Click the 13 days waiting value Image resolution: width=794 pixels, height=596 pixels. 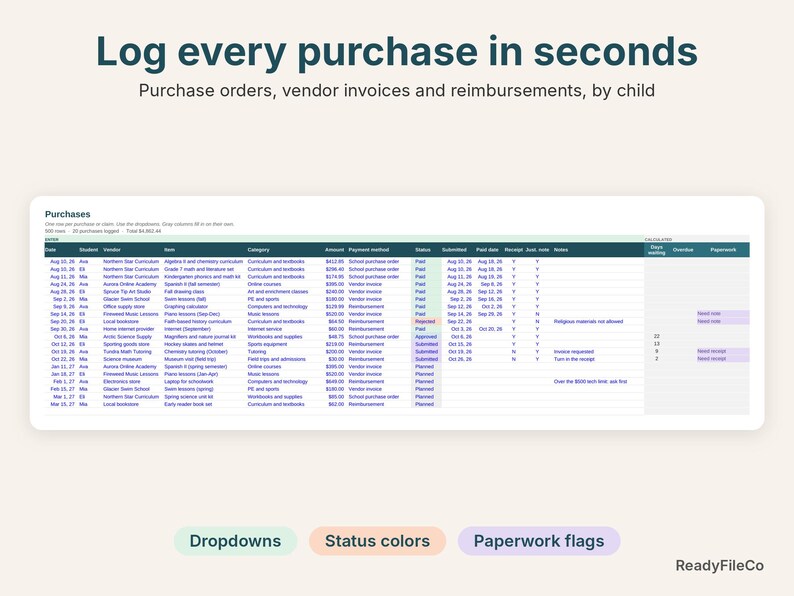click(656, 344)
